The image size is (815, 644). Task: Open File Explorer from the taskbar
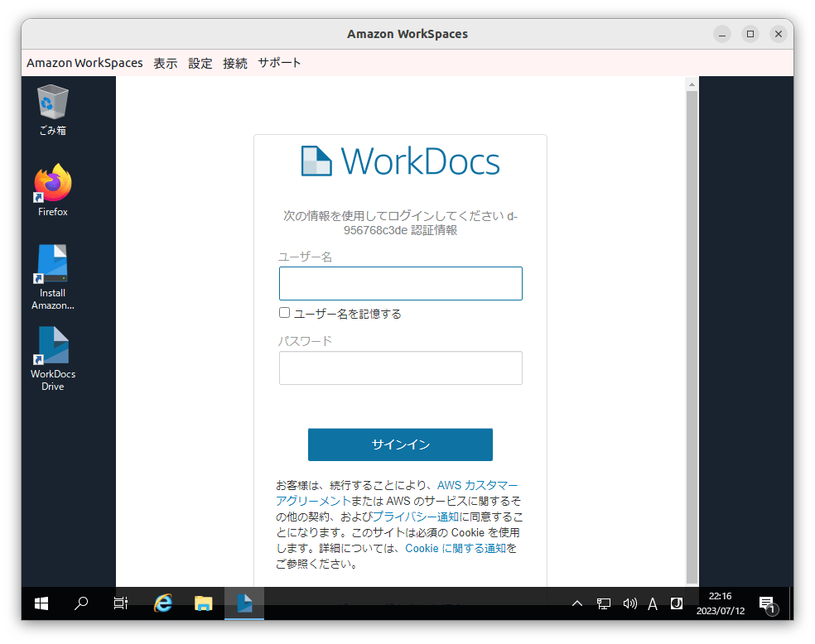pos(203,603)
